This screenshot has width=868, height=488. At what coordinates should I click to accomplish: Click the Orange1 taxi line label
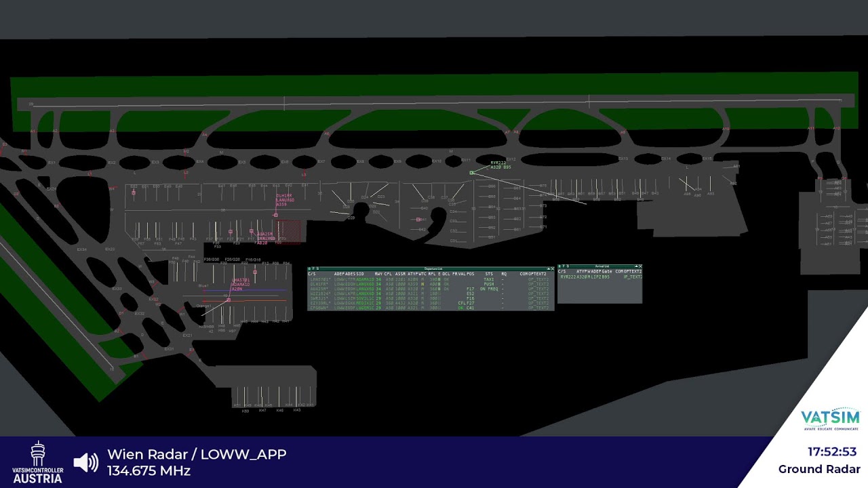[203, 306]
